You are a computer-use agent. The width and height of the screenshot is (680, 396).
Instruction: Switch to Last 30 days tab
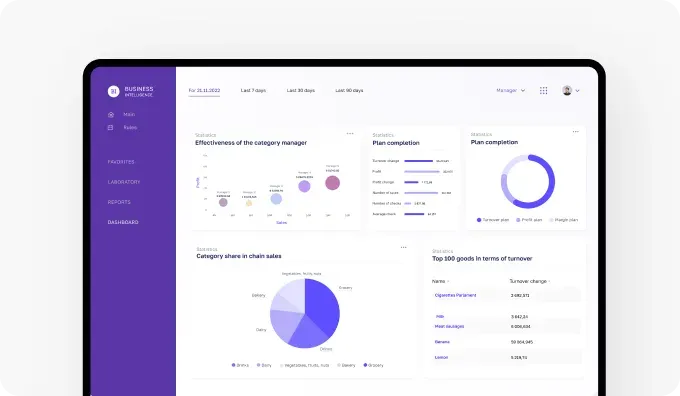(x=301, y=90)
